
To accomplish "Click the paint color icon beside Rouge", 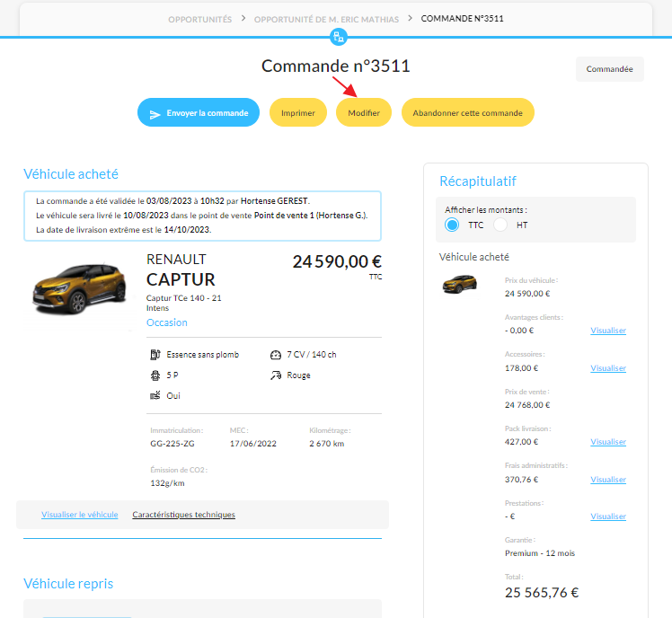I will pos(276,375).
